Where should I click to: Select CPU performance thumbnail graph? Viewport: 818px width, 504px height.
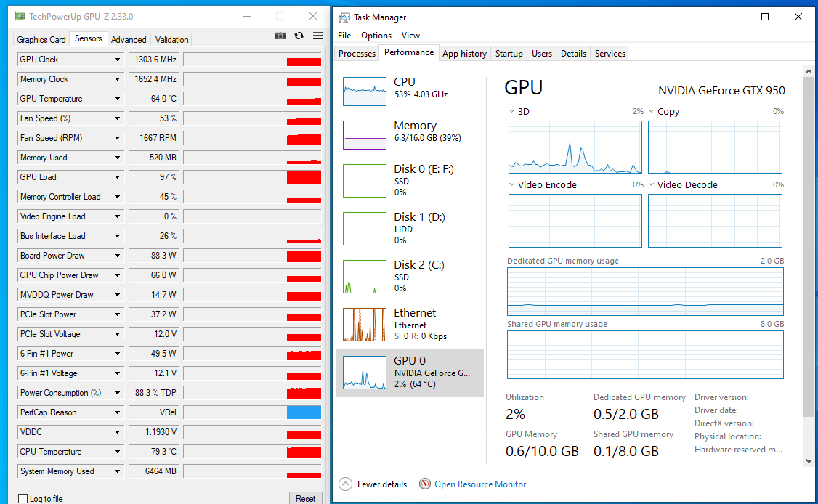[x=365, y=92]
